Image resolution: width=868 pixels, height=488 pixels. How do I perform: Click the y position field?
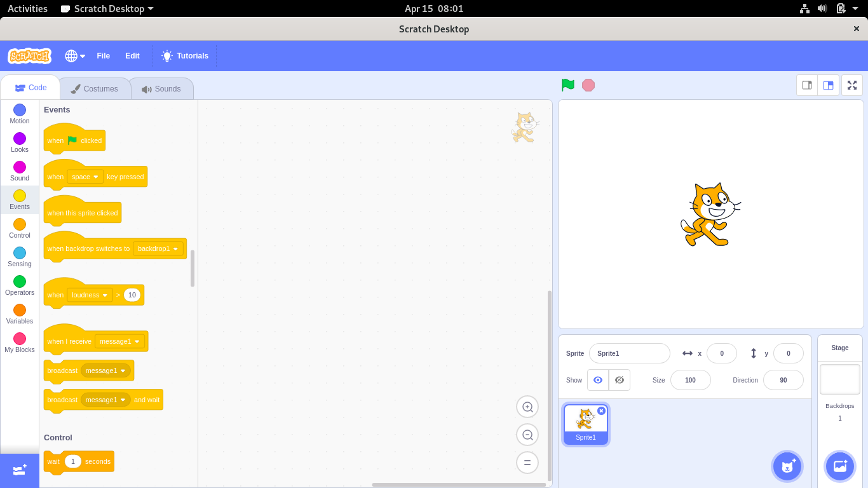789,353
